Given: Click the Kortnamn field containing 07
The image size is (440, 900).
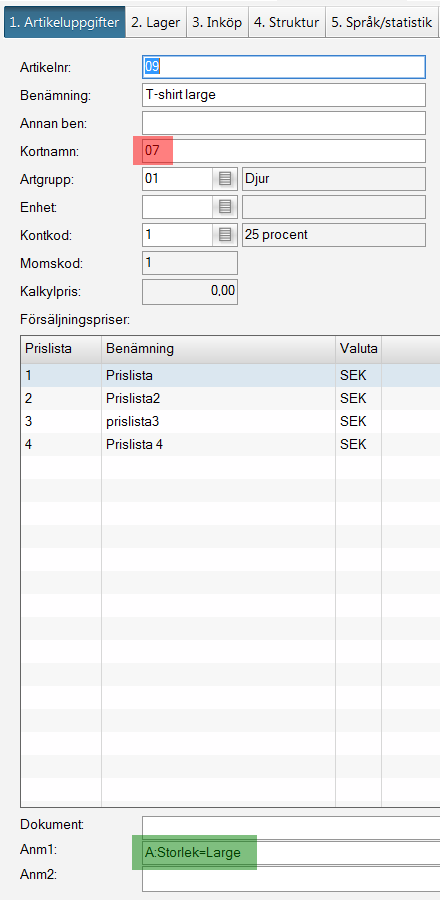Looking at the screenshot, I should click(x=284, y=151).
